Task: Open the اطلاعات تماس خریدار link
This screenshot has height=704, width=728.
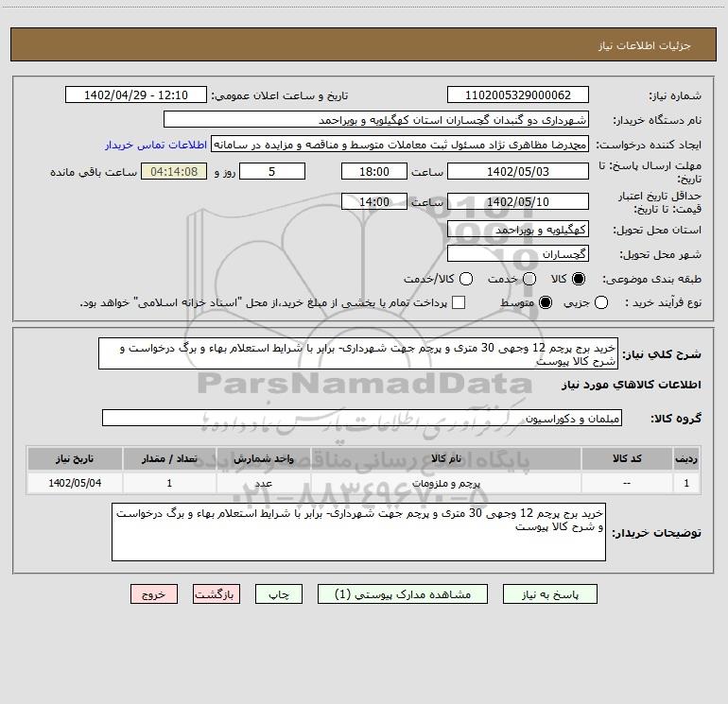Action: (156, 145)
